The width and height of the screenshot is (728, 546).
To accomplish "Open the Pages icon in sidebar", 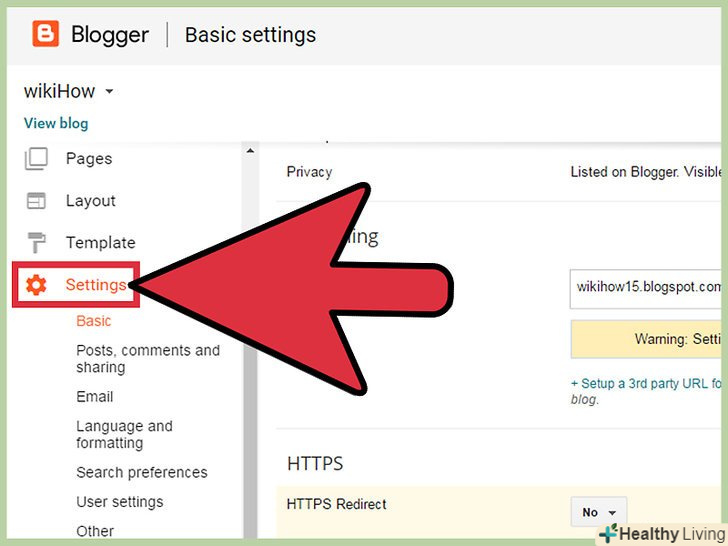I will (x=36, y=159).
